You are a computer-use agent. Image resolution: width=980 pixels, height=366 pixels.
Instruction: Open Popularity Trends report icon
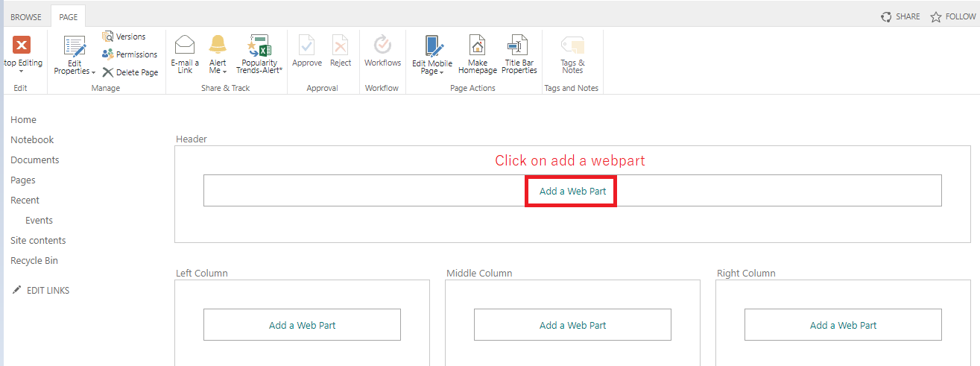coord(259,45)
